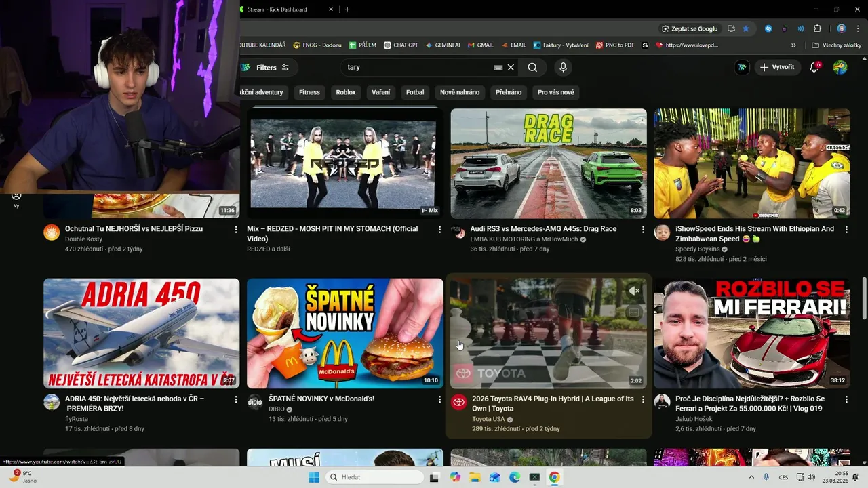
Task: Open more options for ŠPATNÉ NOVINKY video
Action: click(439, 400)
